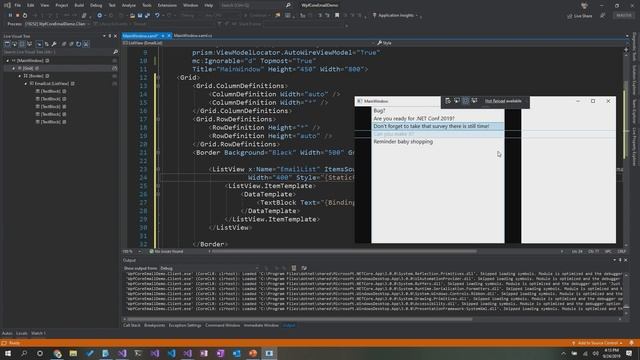The image size is (640, 360).
Task: Collapse the [MainWindow] tree node
Action: 7,60
